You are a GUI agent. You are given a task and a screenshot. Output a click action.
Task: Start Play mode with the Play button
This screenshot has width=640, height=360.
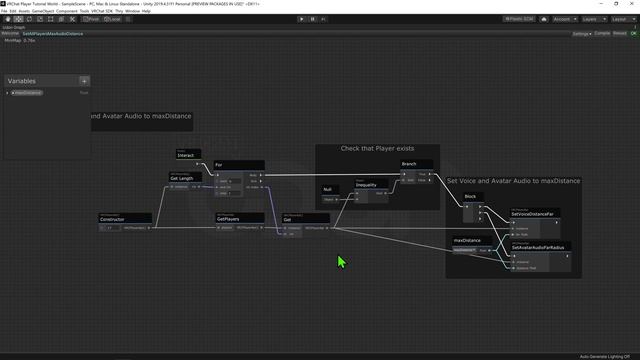pos(302,19)
